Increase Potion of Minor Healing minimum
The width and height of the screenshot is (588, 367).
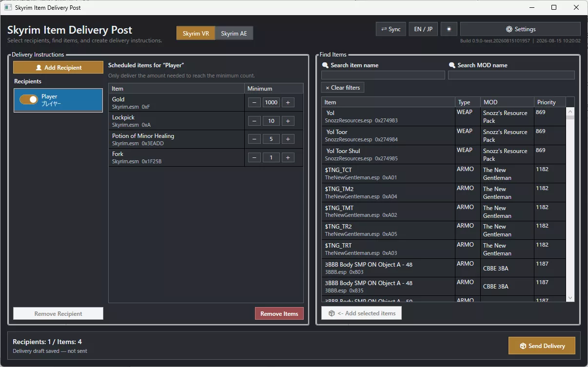pos(288,139)
